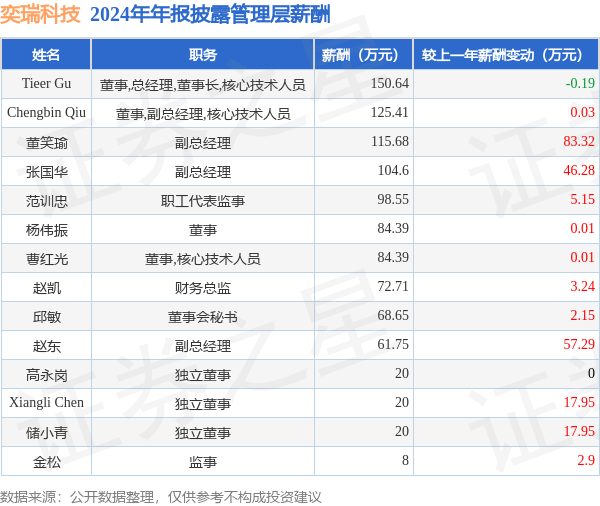This screenshot has width=600, height=506.
Task: Click the change value 0.03
Action: 582,112
